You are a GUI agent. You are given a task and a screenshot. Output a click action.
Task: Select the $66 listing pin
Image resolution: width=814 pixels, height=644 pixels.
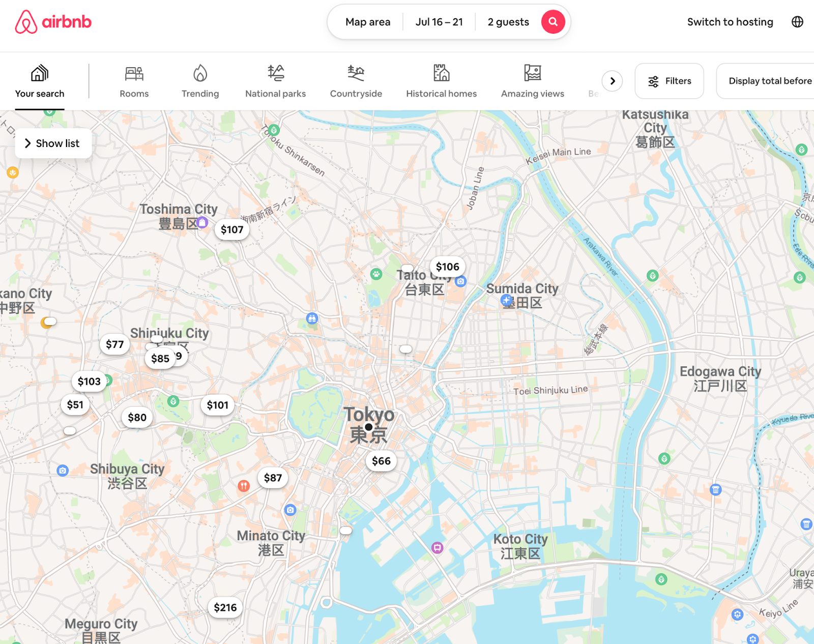pyautogui.click(x=382, y=461)
